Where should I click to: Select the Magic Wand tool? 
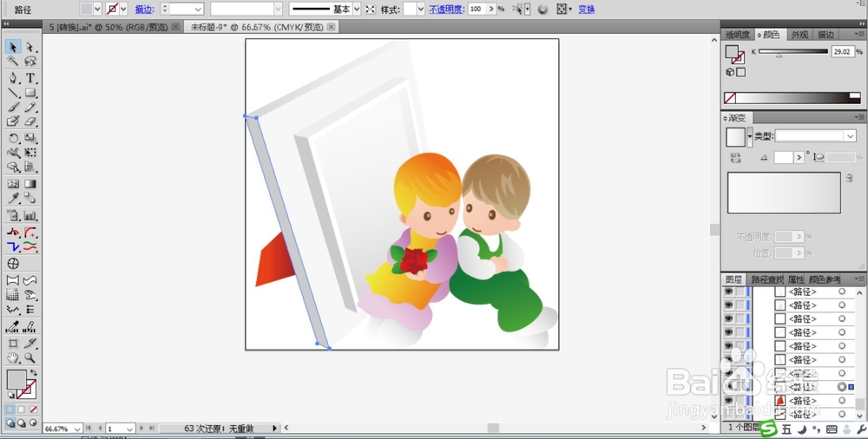(x=13, y=61)
